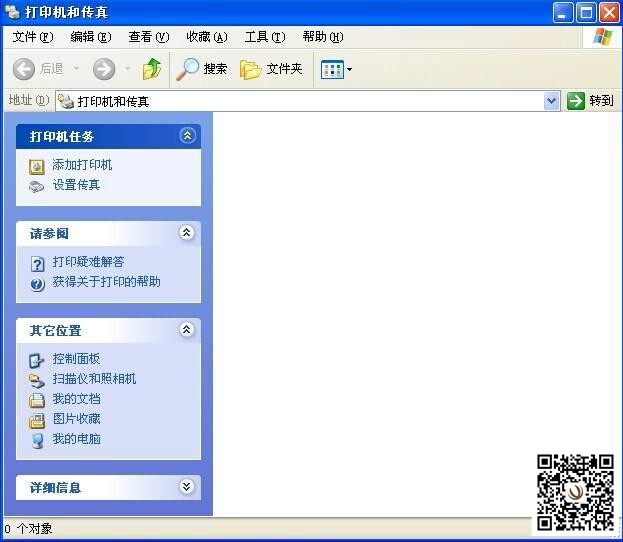Click the Set Up Faxing (设置传真) icon

click(x=37, y=186)
